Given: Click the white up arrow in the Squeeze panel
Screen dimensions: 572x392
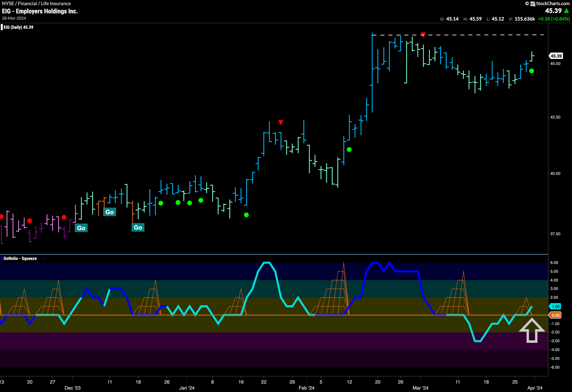Looking at the screenshot, I should 532,330.
